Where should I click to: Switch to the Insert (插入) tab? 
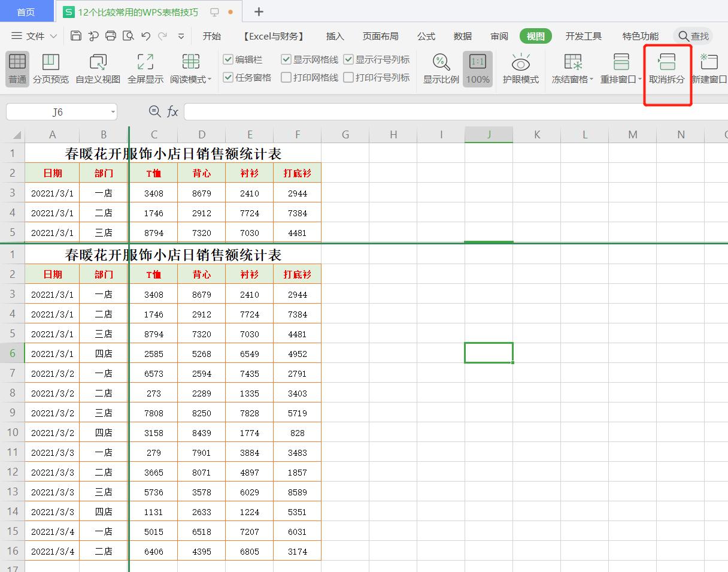pyautogui.click(x=335, y=36)
